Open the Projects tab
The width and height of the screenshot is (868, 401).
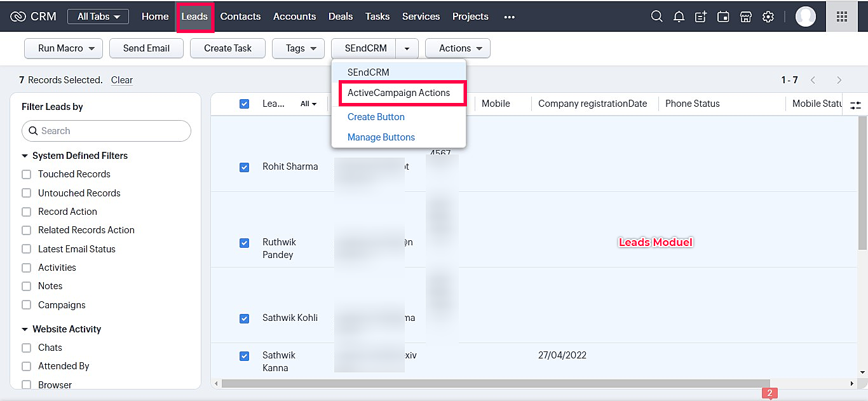tap(470, 17)
